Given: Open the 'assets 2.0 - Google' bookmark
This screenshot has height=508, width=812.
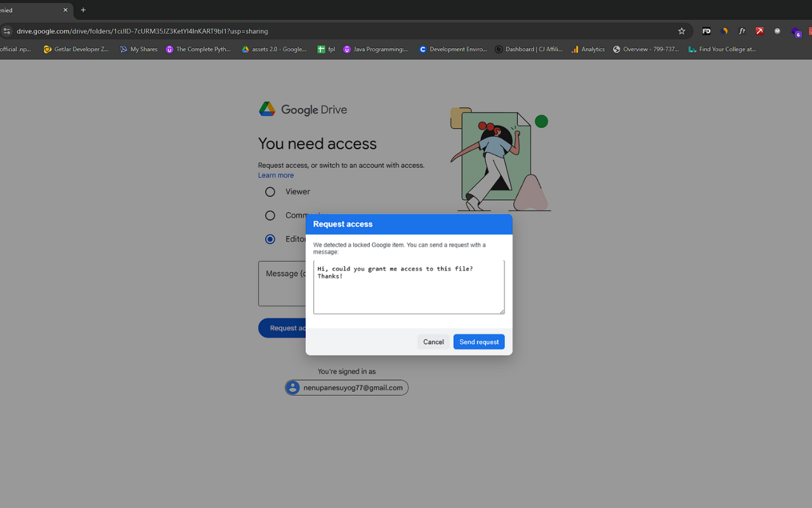Looking at the screenshot, I should [x=273, y=50].
